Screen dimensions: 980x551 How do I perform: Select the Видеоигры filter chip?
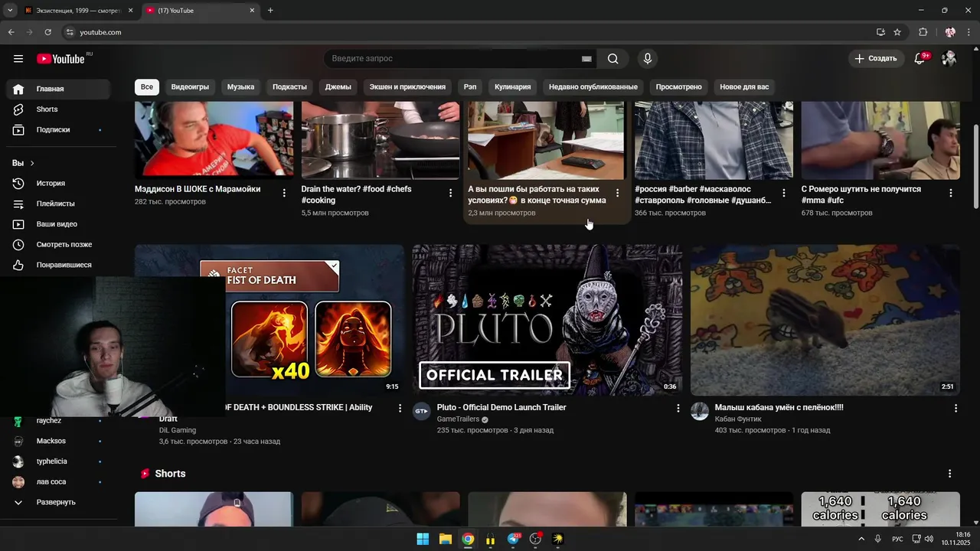click(x=190, y=87)
